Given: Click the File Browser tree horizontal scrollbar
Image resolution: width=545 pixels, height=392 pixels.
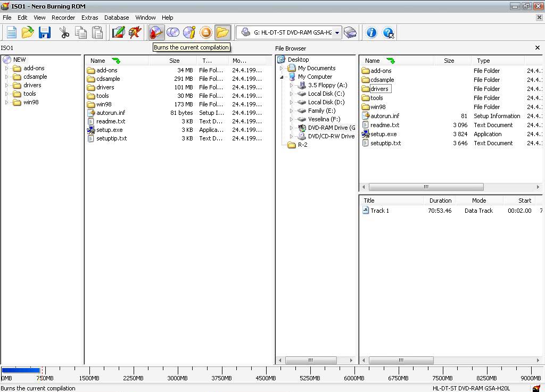Looking at the screenshot, I should 311,361.
